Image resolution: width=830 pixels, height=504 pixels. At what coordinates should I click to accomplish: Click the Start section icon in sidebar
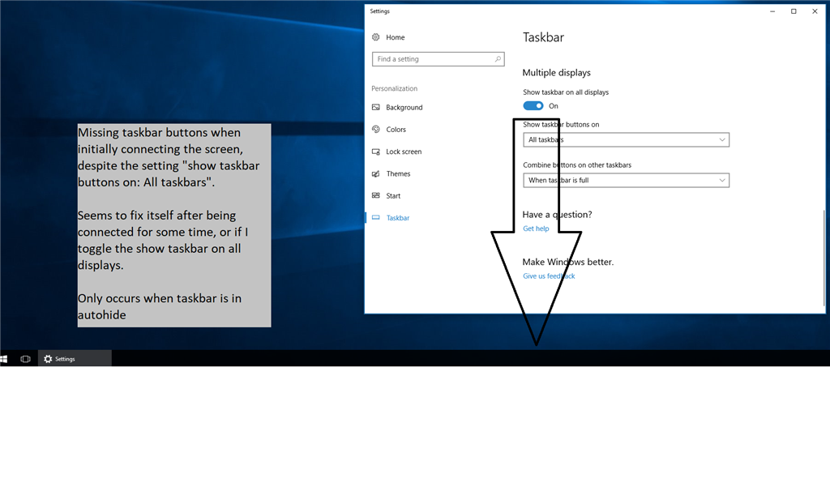[x=376, y=195]
